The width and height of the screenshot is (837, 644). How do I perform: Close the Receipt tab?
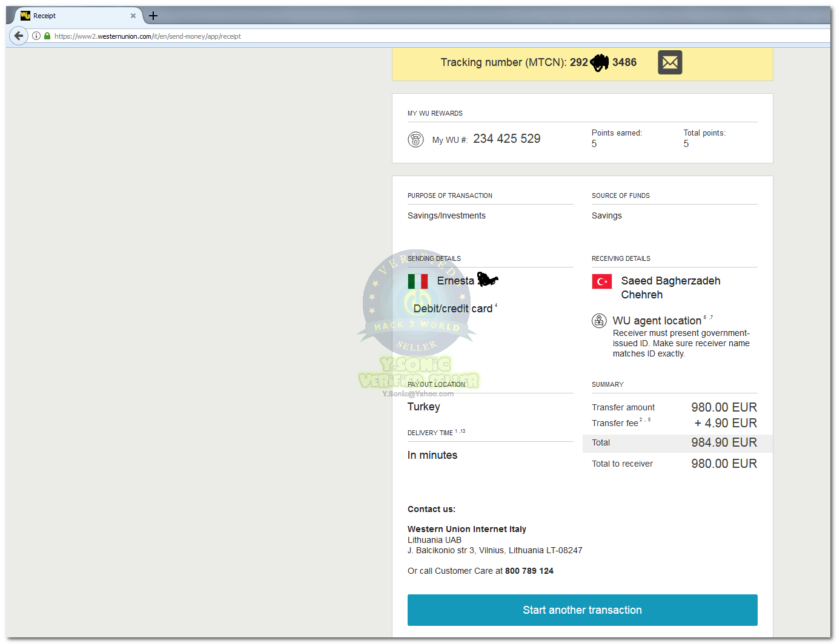(x=133, y=16)
